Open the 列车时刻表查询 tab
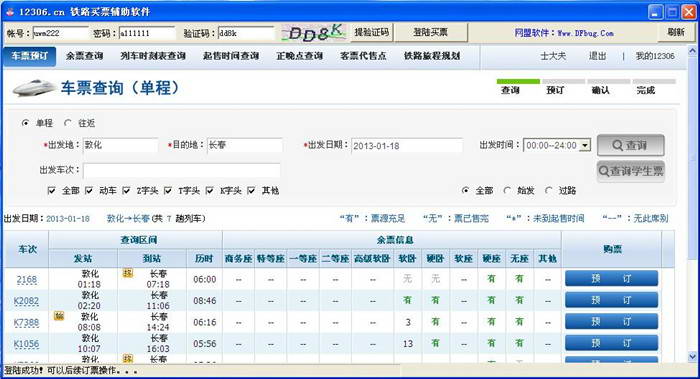The width and height of the screenshot is (700, 379). 153,56
